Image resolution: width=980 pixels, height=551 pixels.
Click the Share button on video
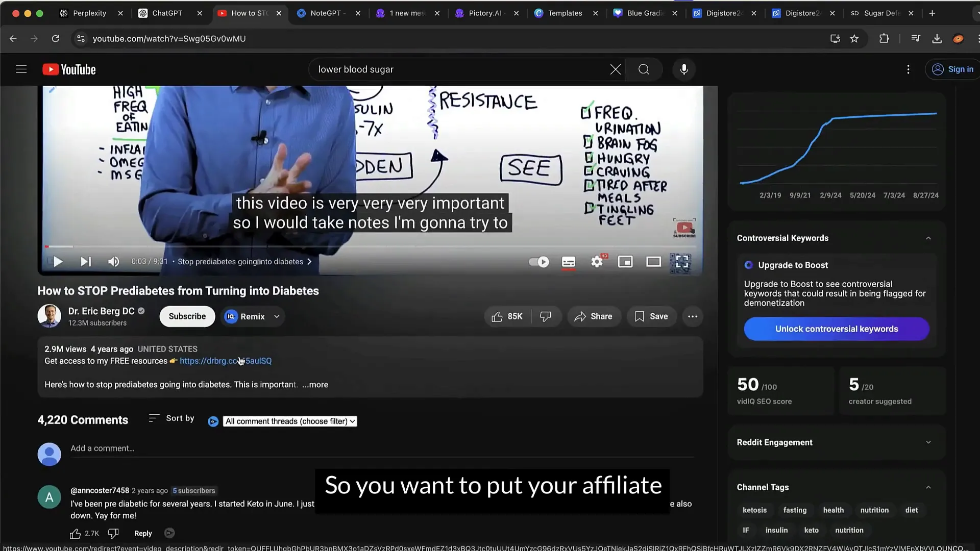[x=592, y=316]
